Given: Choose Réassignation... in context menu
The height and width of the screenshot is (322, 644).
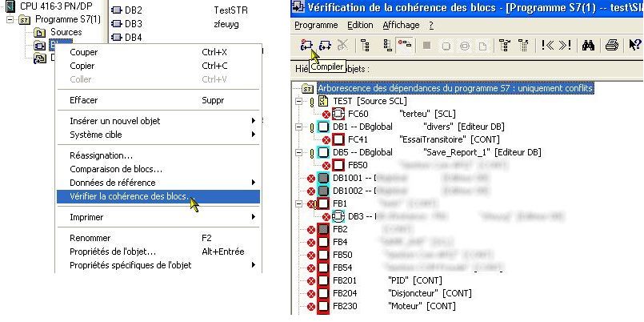Looking at the screenshot, I should pyautogui.click(x=158, y=155).
